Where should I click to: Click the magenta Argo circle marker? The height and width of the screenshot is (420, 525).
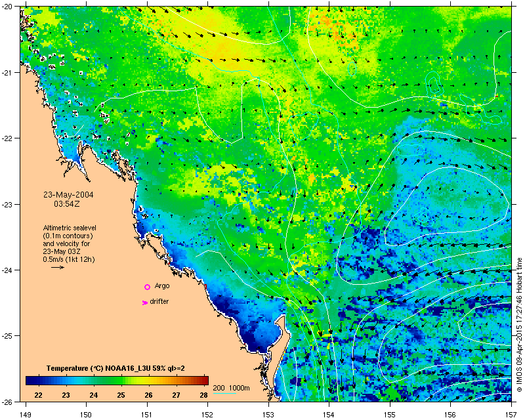pyautogui.click(x=147, y=287)
